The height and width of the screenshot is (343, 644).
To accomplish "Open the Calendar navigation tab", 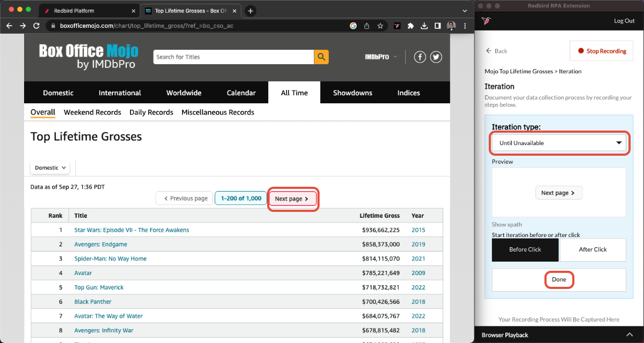I will (241, 93).
